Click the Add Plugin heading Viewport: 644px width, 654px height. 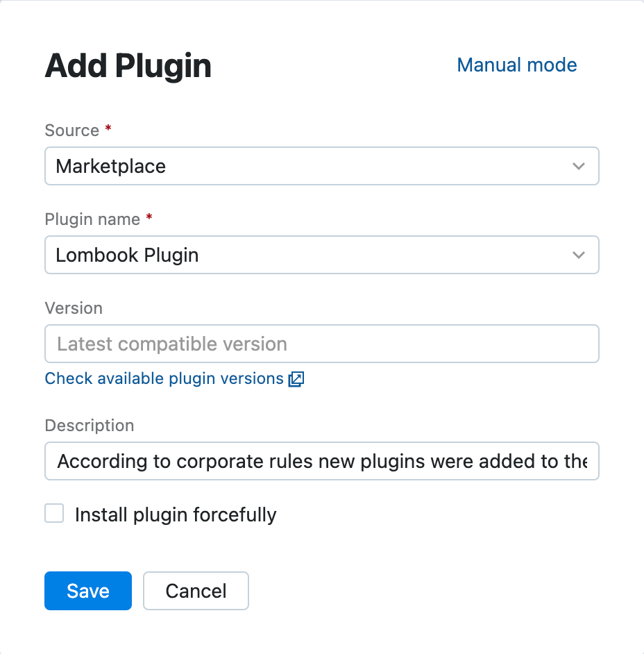point(128,65)
